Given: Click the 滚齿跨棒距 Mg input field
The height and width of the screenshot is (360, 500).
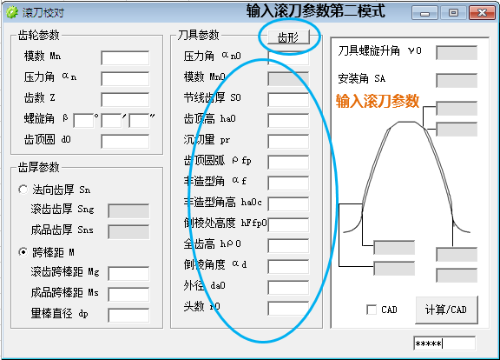Looking at the screenshot, I should pyautogui.click(x=129, y=274).
